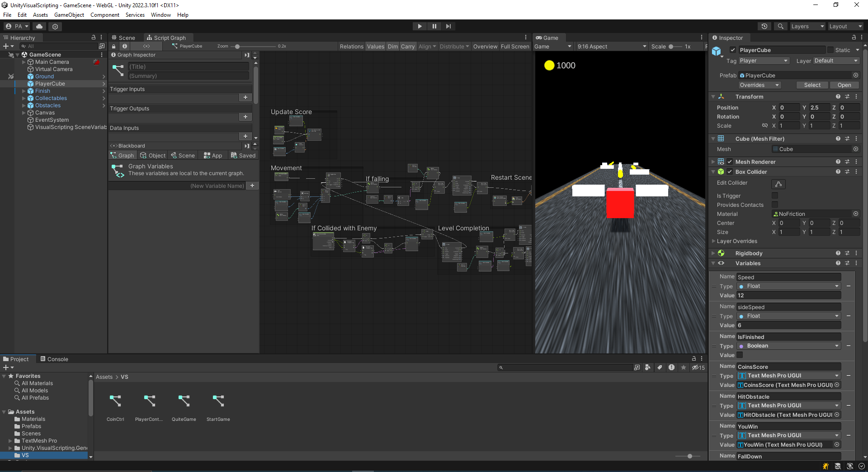The width and height of the screenshot is (868, 472).
Task: Click the Rigidbody help icon
Action: [x=838, y=253]
